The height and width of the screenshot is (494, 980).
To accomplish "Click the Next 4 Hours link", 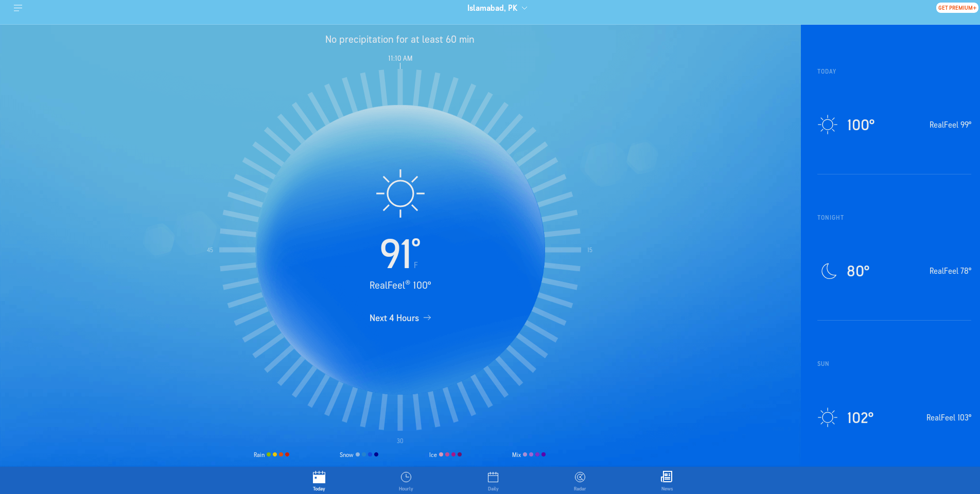I will pyautogui.click(x=400, y=318).
